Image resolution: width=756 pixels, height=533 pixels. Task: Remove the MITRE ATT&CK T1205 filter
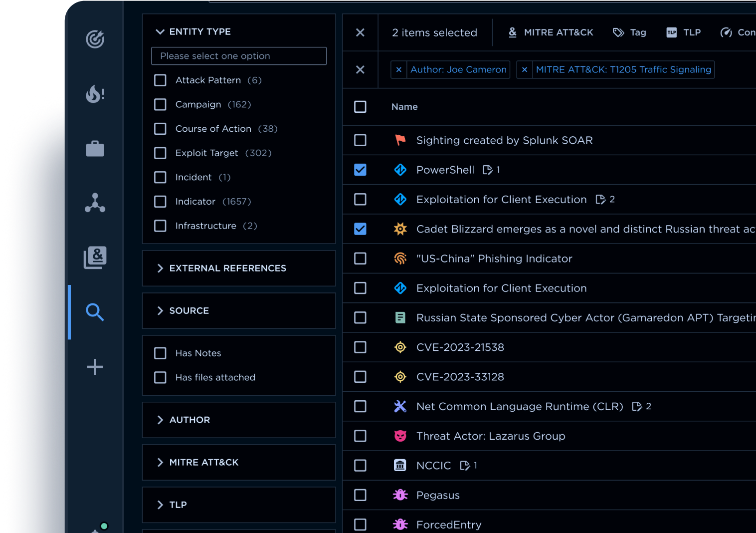[525, 70]
